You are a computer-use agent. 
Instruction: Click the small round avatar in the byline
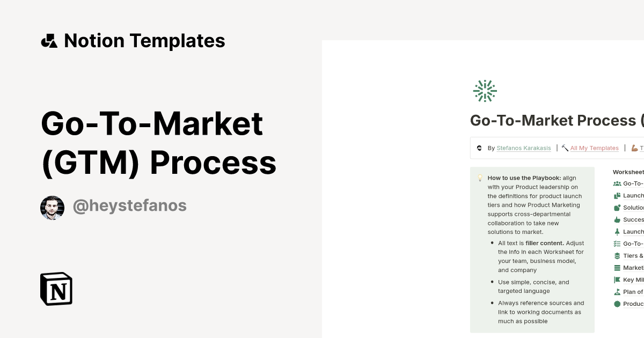coord(479,148)
